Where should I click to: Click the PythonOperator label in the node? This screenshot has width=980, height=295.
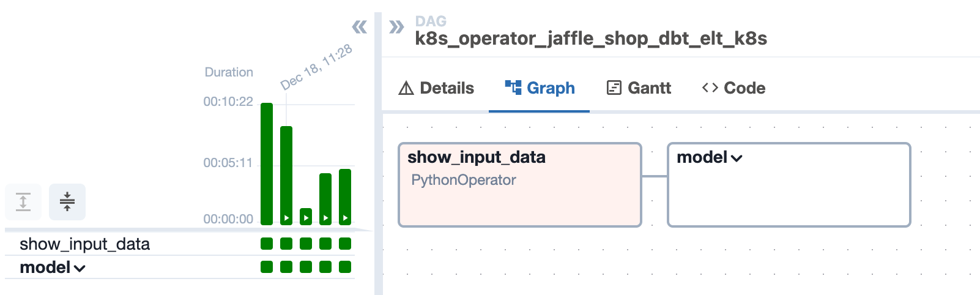tap(464, 180)
